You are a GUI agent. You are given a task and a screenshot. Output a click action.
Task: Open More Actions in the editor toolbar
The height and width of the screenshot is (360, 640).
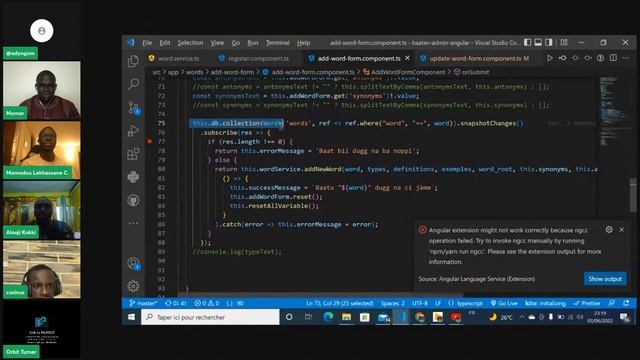coord(626,58)
